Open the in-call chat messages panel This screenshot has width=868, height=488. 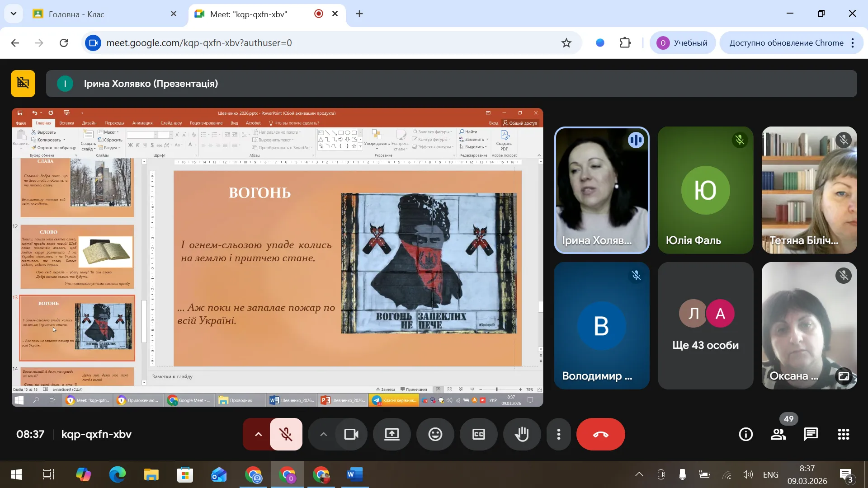[x=811, y=435]
